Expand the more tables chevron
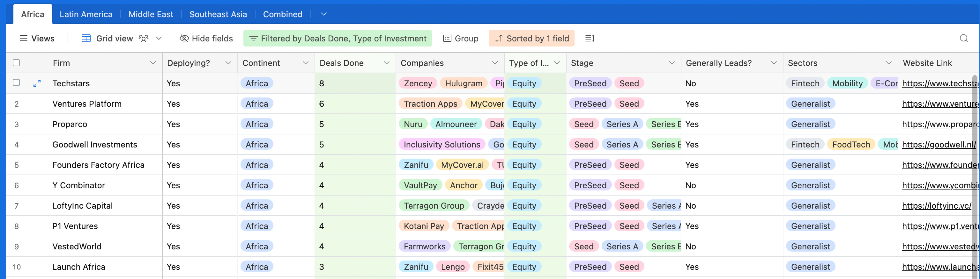Screen dimensions: 980x279 tap(324, 14)
